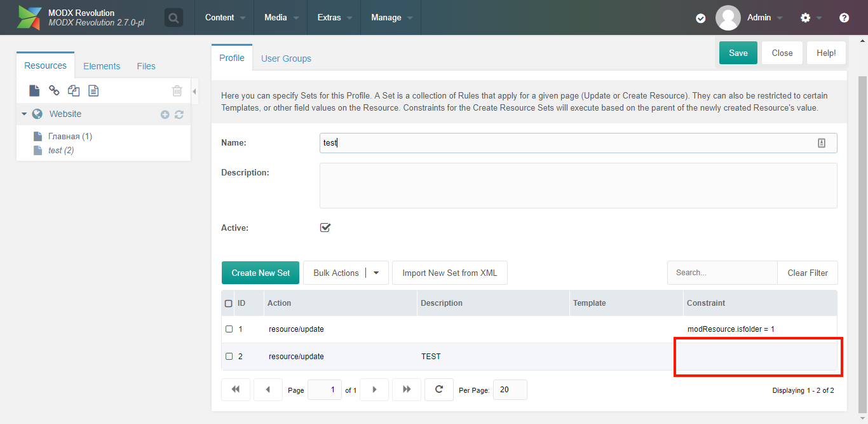This screenshot has width=868, height=424.
Task: Check the select-all box in grid header
Action: [x=227, y=303]
